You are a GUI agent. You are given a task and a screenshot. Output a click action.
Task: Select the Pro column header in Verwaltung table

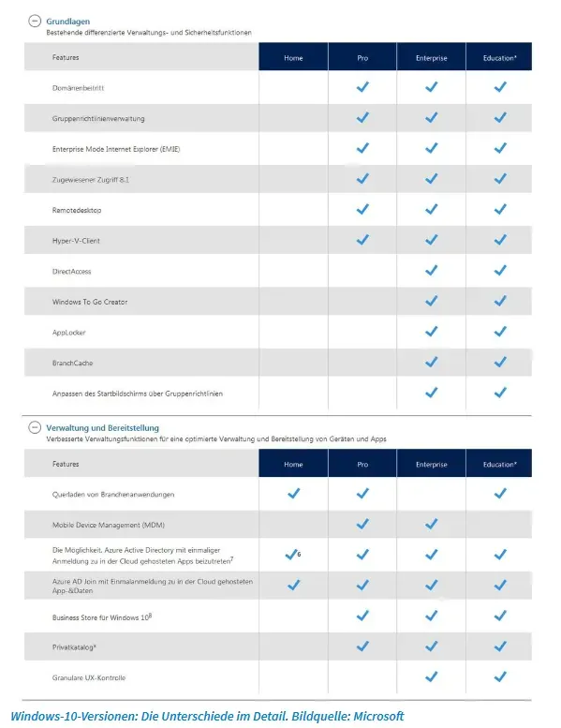[x=362, y=463]
